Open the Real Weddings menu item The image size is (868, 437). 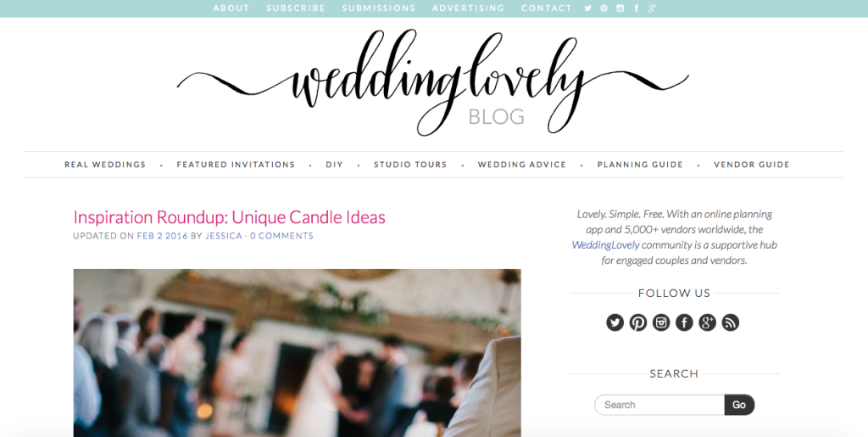(x=105, y=165)
